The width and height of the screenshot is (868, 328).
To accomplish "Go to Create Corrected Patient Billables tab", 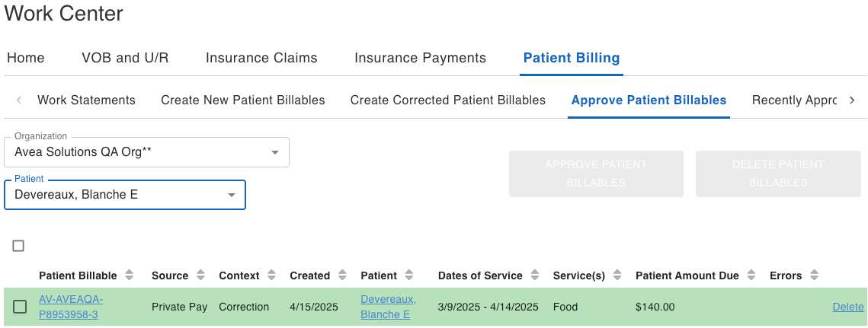I will pos(448,100).
